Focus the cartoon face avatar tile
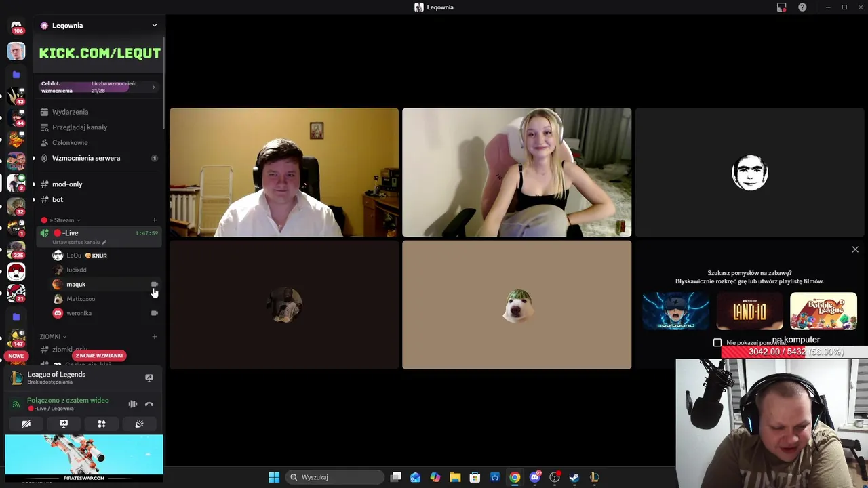Viewport: 868px width, 488px height. click(x=749, y=173)
